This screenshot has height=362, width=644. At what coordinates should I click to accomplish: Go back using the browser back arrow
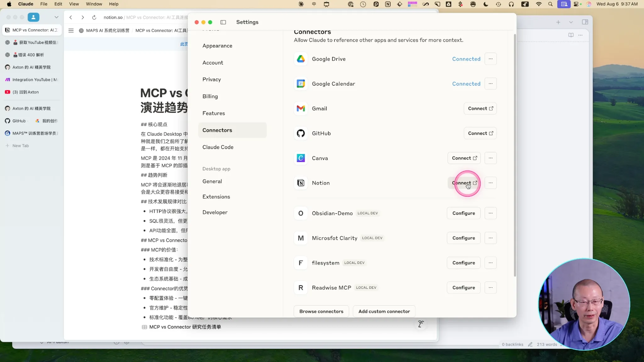[71, 17]
